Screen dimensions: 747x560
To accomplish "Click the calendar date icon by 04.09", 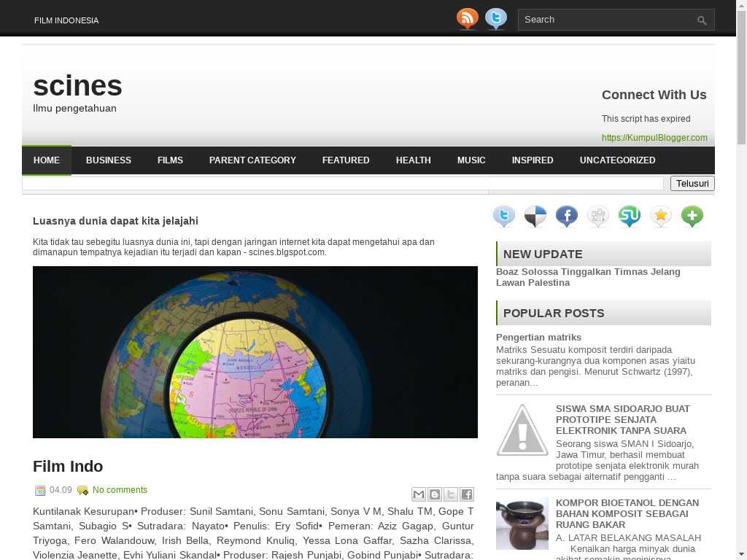I will click(40, 491).
